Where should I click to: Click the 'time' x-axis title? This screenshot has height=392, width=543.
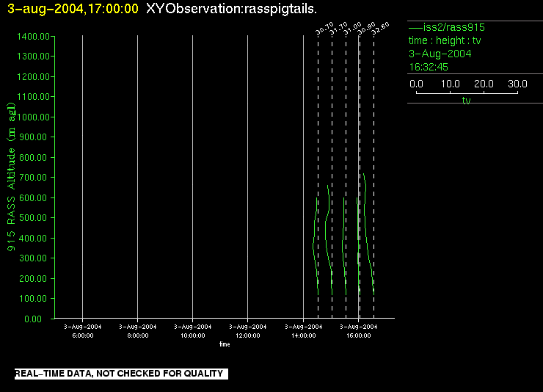point(225,344)
